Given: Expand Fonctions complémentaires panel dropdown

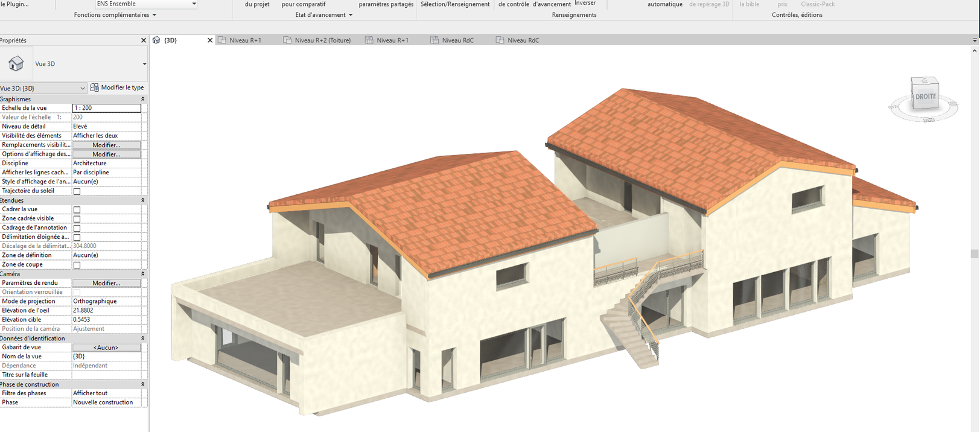Looking at the screenshot, I should (154, 15).
